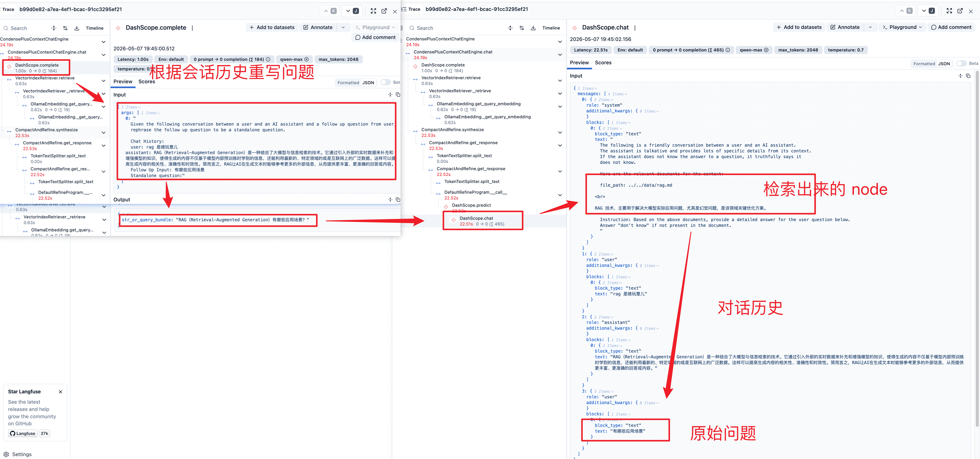Viewport: 980px width, 459px height.
Task: Go to next trace with J arrow
Action: point(928,11)
